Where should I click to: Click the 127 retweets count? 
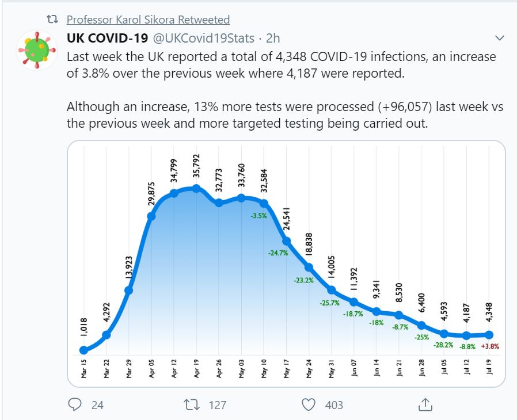[x=217, y=405]
